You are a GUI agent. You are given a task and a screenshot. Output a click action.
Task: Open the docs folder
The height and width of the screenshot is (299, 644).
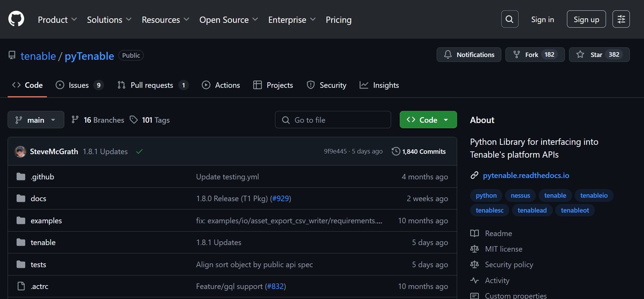(38, 198)
